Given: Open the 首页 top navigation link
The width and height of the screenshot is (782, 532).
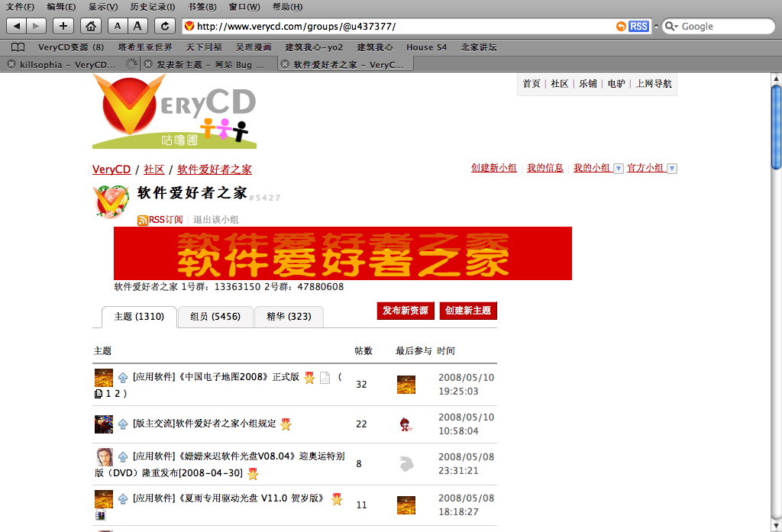Looking at the screenshot, I should click(532, 84).
